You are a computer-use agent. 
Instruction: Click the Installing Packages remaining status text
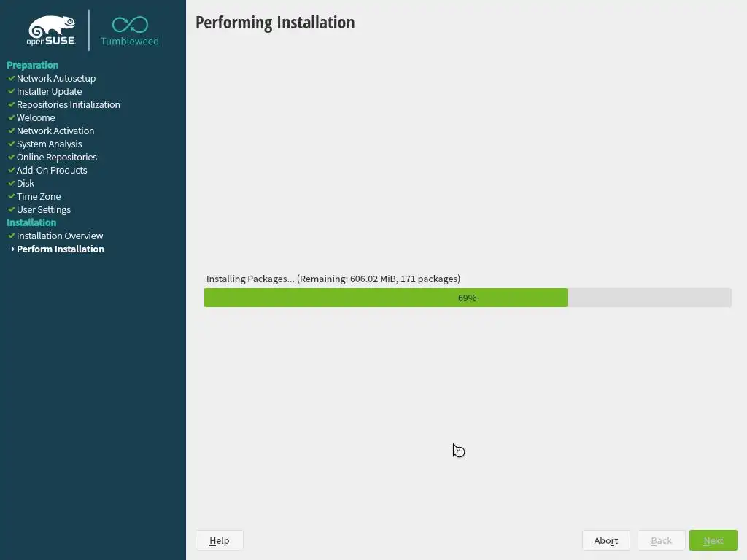tap(333, 279)
